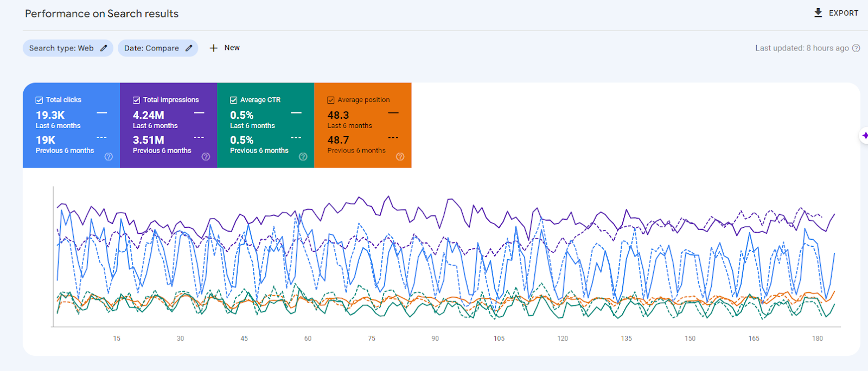Click the Average CTR card label

pos(260,100)
